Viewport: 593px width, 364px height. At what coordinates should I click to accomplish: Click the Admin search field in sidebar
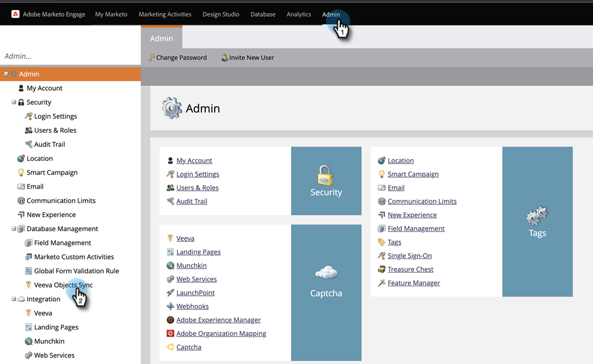click(71, 56)
